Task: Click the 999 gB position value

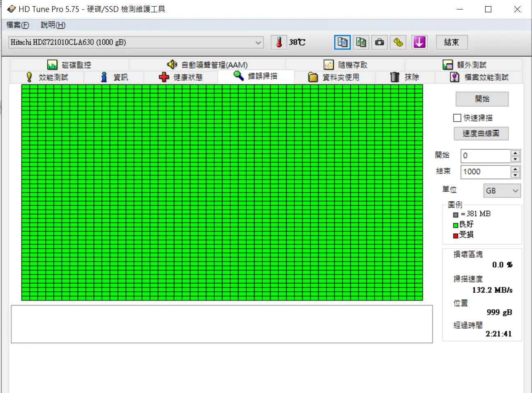Action: (499, 312)
